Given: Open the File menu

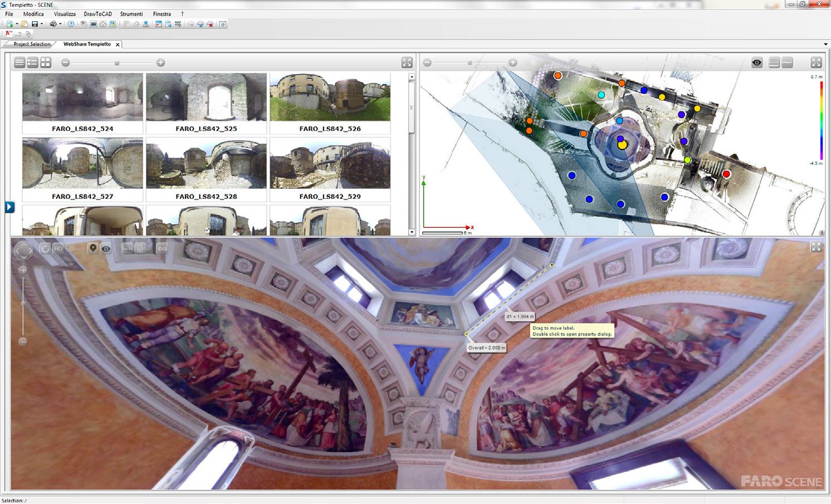Looking at the screenshot, I should pyautogui.click(x=9, y=14).
